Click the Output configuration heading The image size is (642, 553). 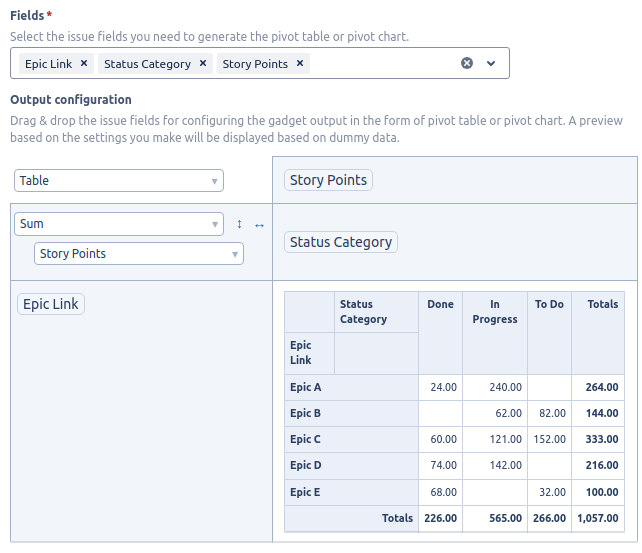(x=71, y=100)
